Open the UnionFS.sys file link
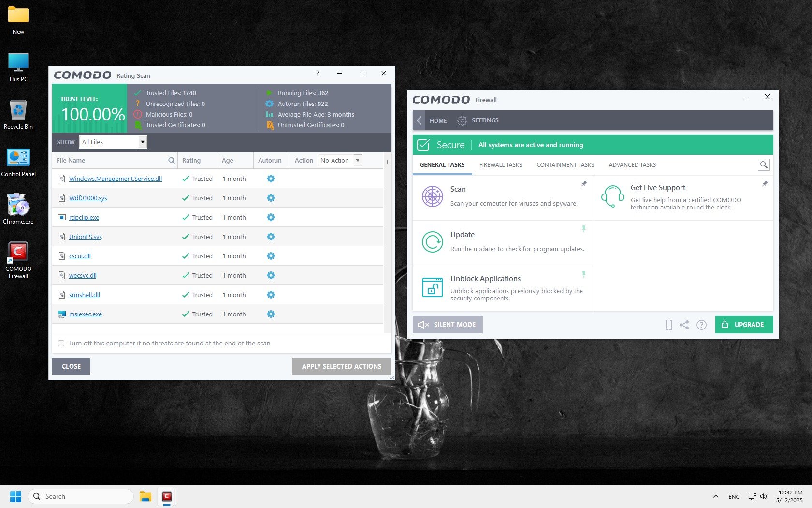 coord(86,237)
